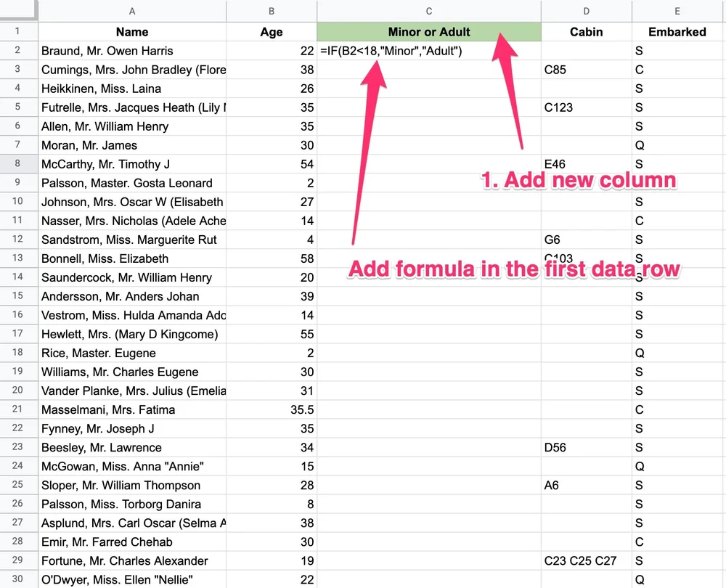This screenshot has width=726, height=588.
Task: Select the Name header cell
Action: tap(132, 31)
